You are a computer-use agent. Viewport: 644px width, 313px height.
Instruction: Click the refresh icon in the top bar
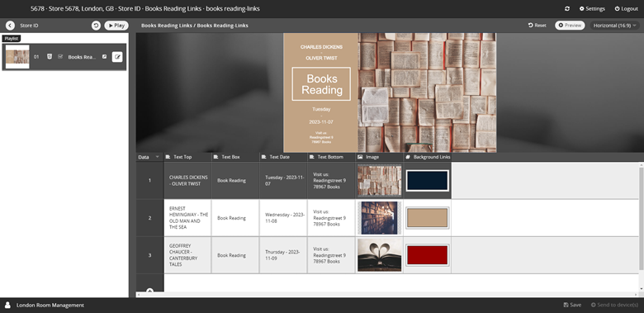coord(567,8)
